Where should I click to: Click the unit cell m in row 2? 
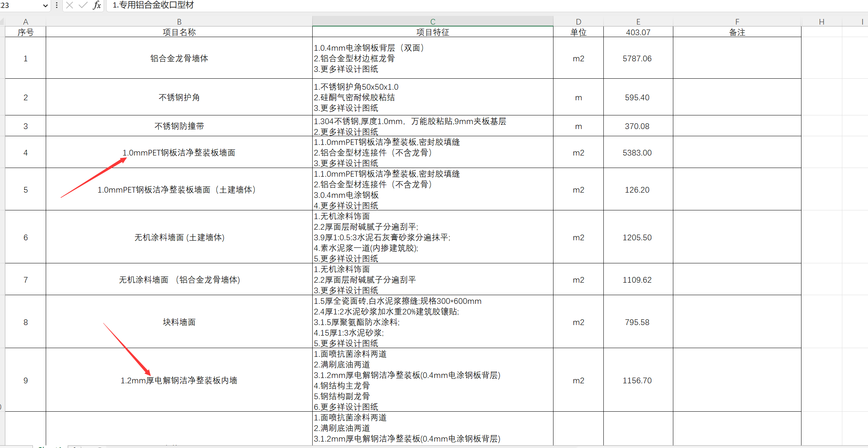pyautogui.click(x=578, y=97)
